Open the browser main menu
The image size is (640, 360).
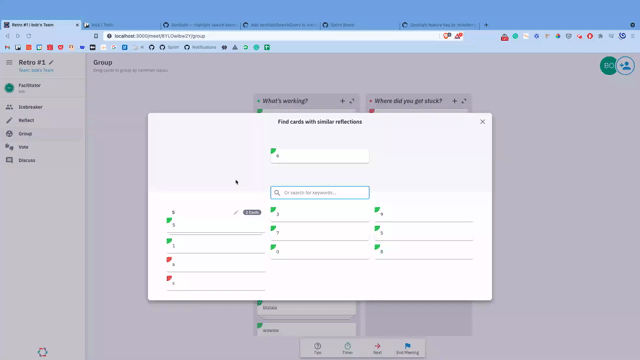[x=633, y=36]
